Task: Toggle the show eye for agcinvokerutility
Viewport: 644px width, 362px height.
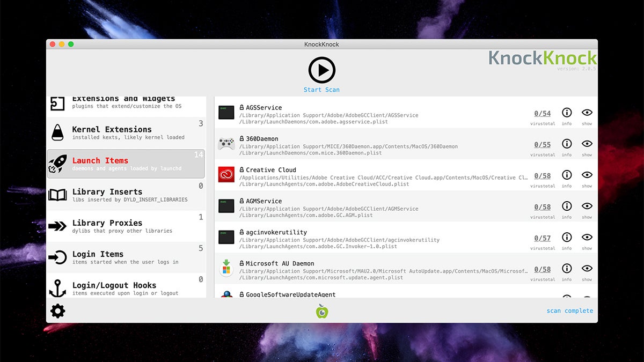Action: coord(587,238)
